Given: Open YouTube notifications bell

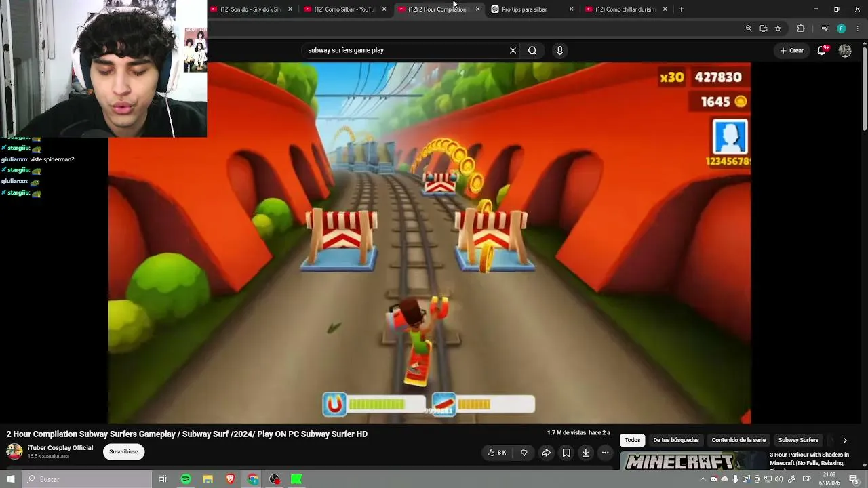Looking at the screenshot, I should 822,50.
